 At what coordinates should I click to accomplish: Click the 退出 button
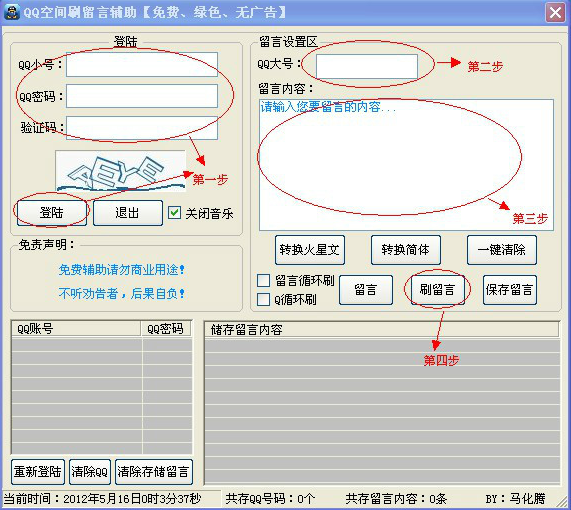tap(127, 213)
